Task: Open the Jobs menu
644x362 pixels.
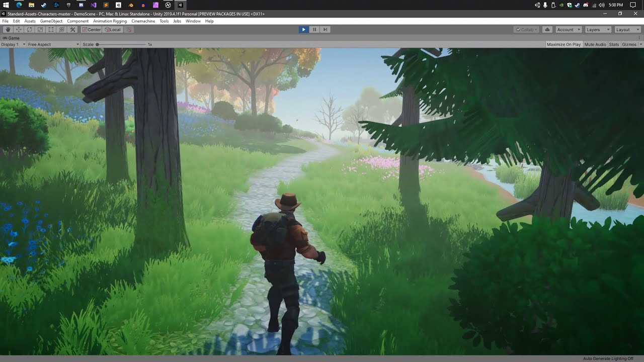Action: 177,21
